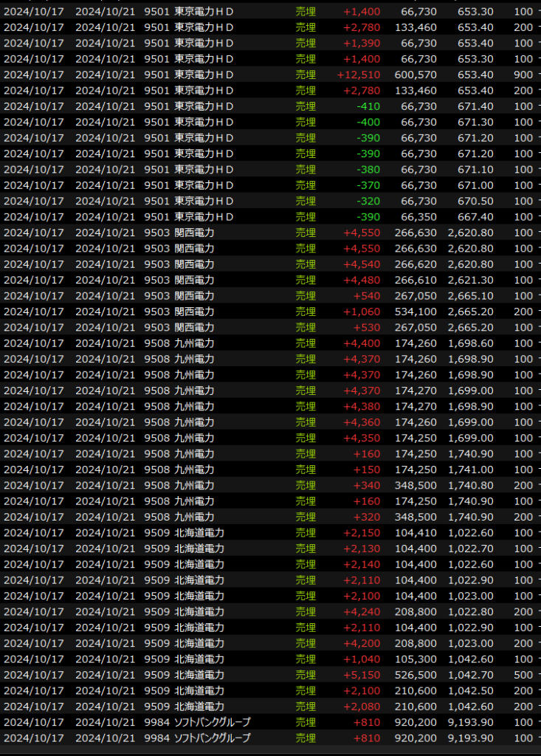The width and height of the screenshot is (541, 756).
Task: Select the 105,300 amount cell
Action: (418, 659)
